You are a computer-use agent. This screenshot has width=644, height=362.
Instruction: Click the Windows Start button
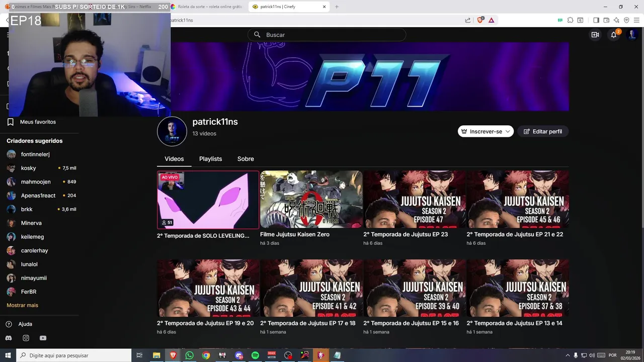point(8,355)
